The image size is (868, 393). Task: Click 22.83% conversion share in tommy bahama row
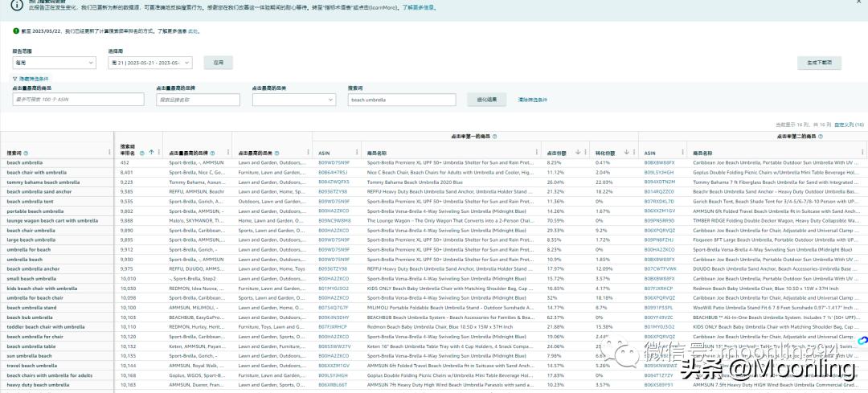point(604,182)
